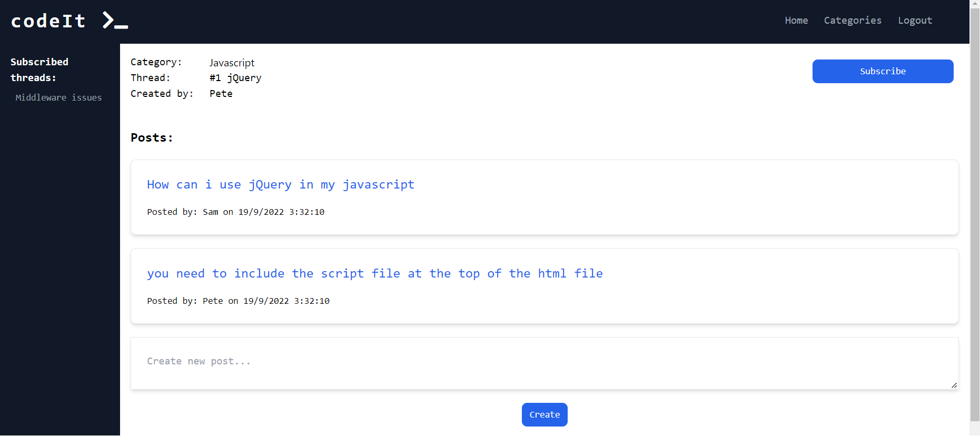Click the terminal prompt icon in logo
980x436 pixels.
[115, 21]
